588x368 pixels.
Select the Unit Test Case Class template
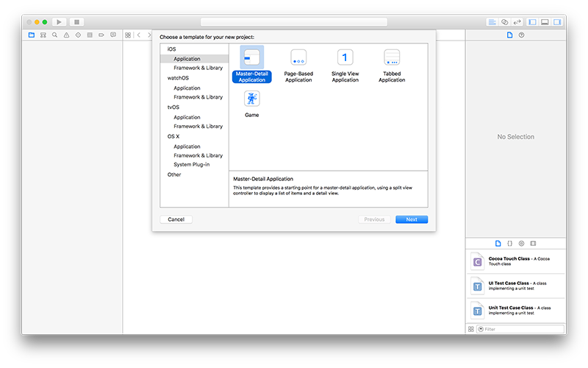pyautogui.click(x=517, y=311)
